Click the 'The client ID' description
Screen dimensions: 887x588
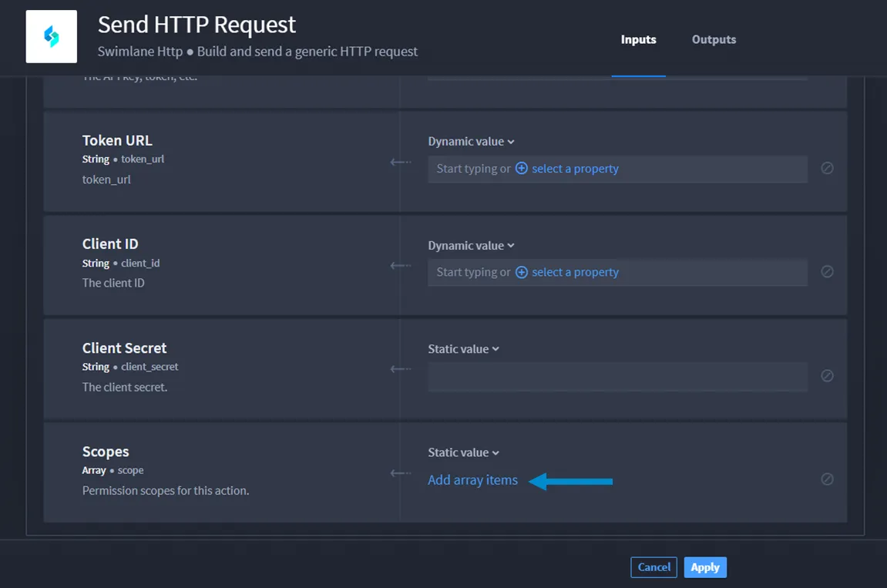(x=113, y=283)
